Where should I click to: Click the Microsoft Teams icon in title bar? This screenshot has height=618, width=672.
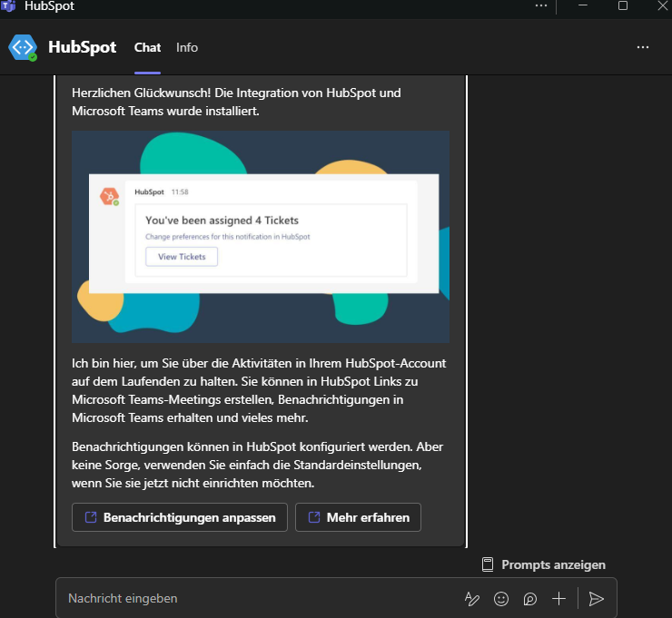tap(9, 6)
